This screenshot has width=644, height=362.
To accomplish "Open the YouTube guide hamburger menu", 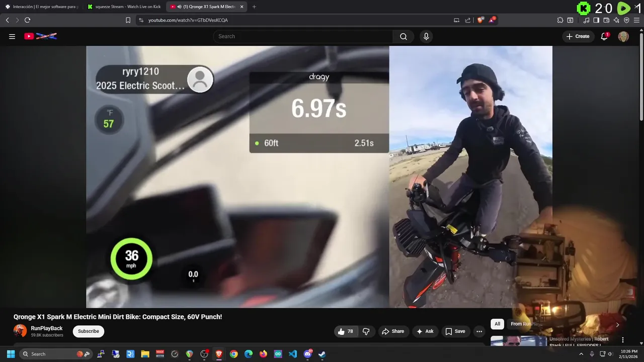I will [12, 36].
